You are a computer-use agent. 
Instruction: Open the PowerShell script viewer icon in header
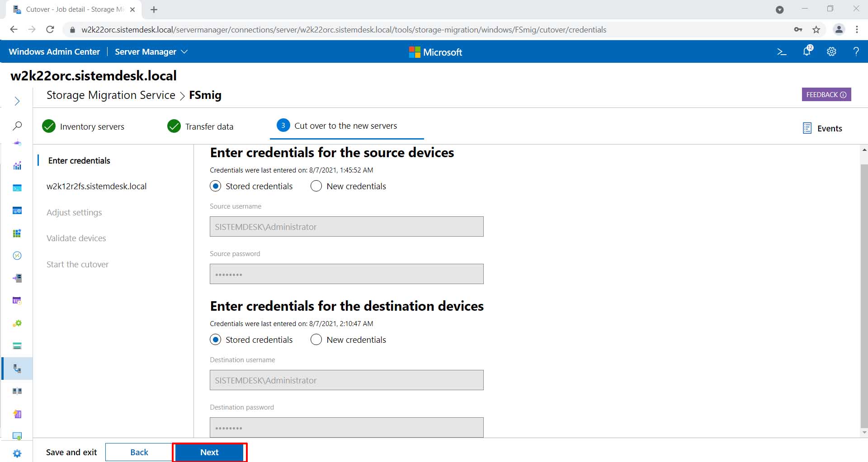(782, 52)
